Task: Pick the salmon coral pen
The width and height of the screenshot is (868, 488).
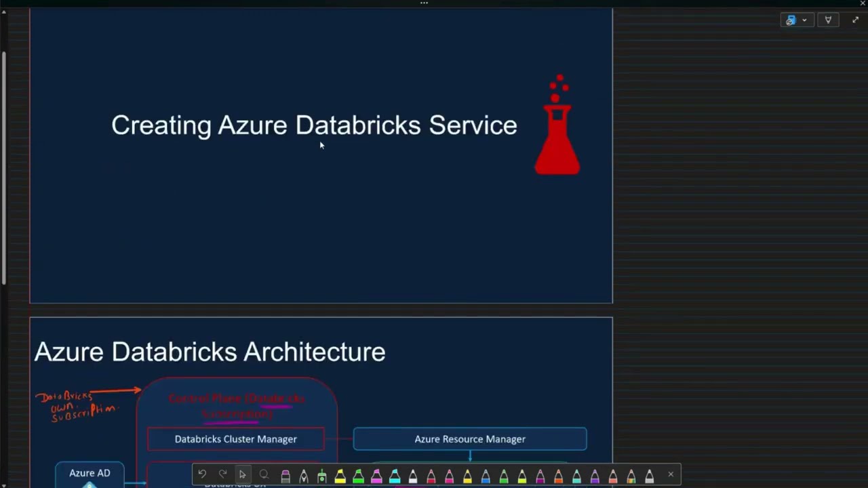Action: (x=613, y=476)
